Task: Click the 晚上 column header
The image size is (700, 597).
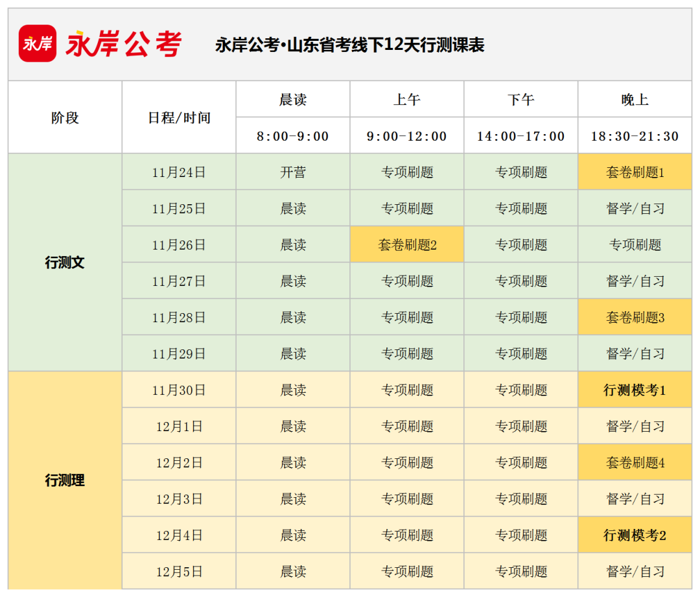Action: [x=635, y=99]
